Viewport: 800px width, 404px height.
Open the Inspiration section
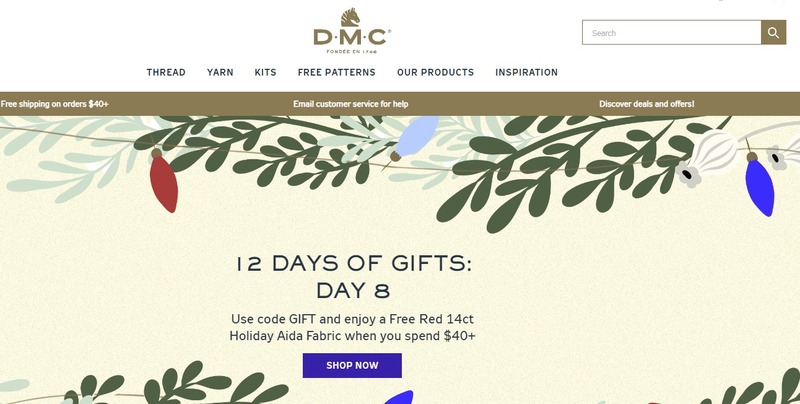527,72
